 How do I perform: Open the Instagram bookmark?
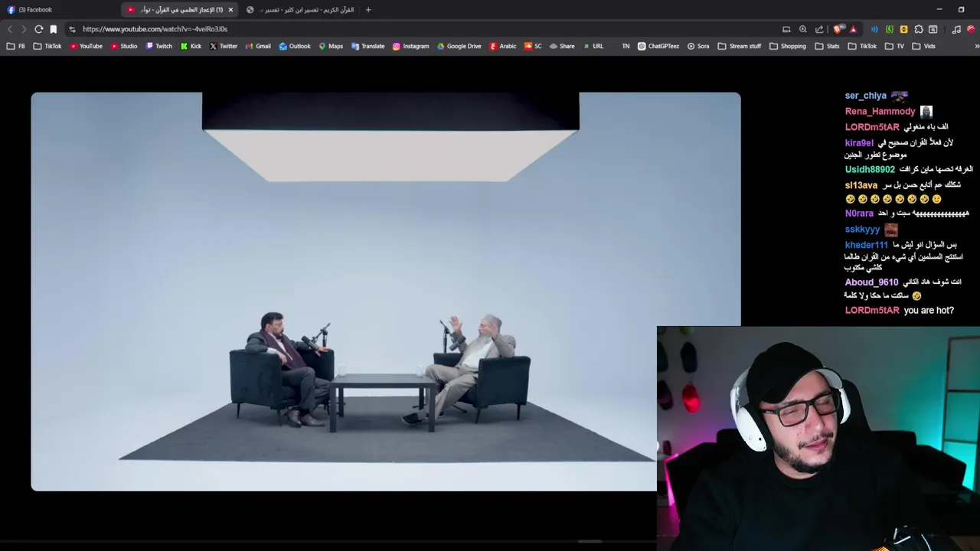point(411,46)
